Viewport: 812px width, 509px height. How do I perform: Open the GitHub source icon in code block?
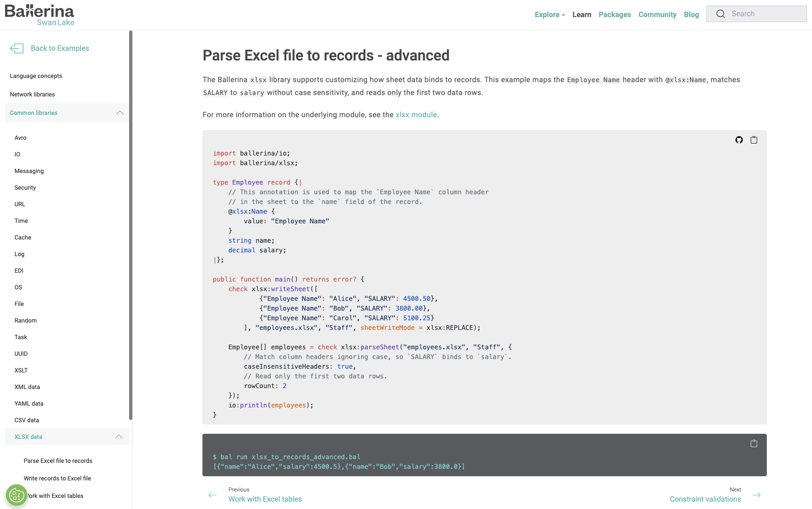pos(739,140)
